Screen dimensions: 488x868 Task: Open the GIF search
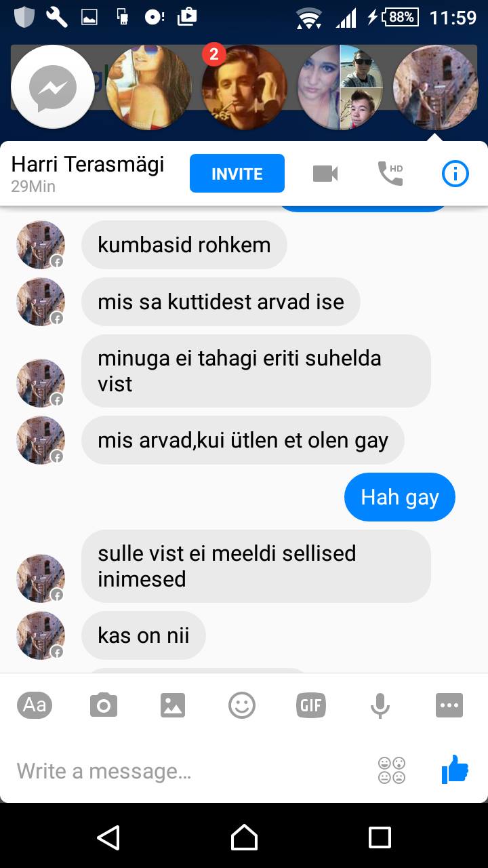pyautogui.click(x=311, y=705)
